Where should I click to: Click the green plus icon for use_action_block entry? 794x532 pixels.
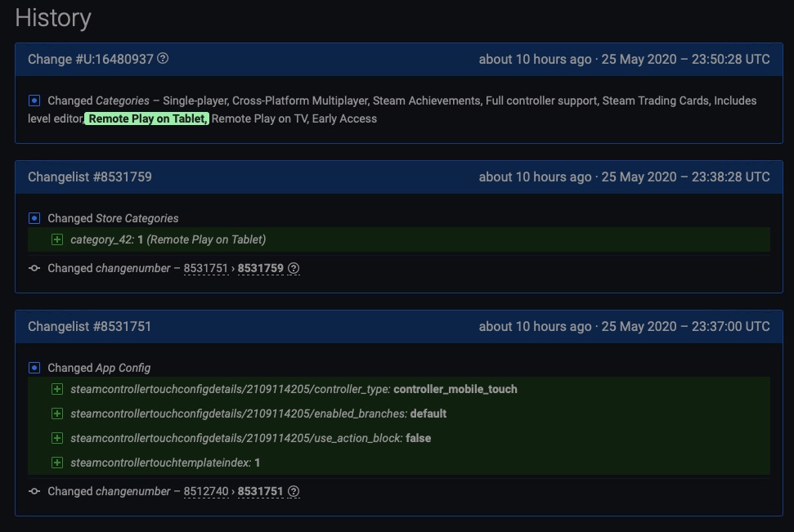coord(56,438)
